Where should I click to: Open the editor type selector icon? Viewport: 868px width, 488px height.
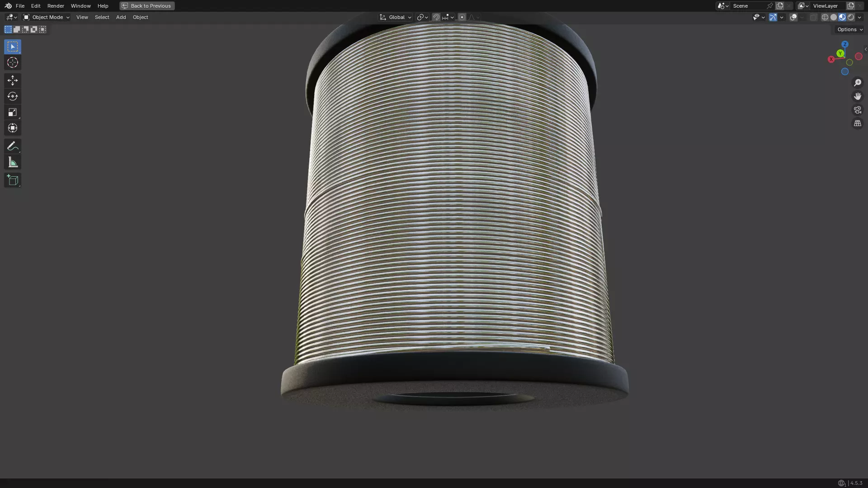(x=11, y=17)
